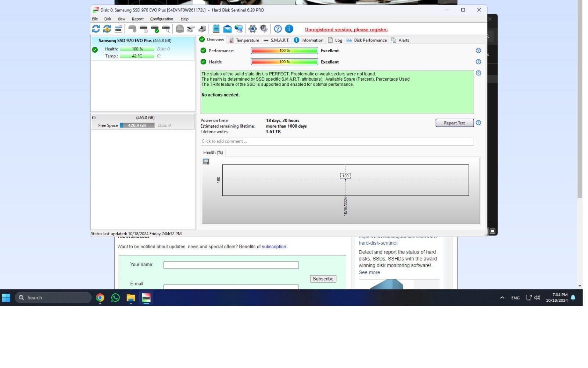Click the blue Refresh arrows toolbar icon
The height and width of the screenshot is (368, 588).
[96, 29]
